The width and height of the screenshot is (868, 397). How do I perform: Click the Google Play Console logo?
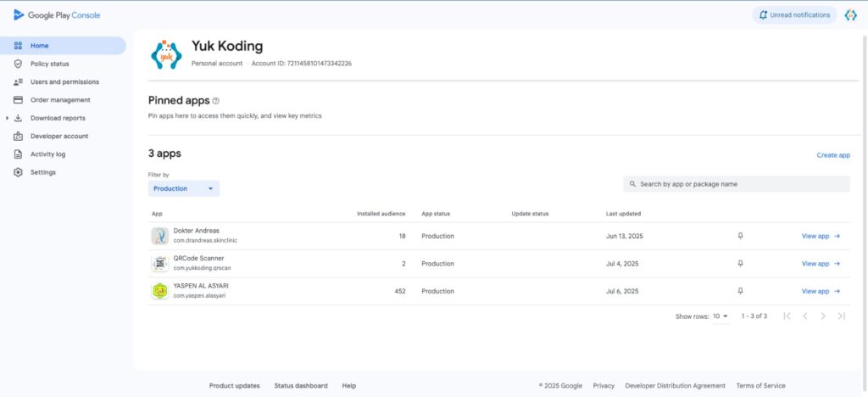click(57, 15)
